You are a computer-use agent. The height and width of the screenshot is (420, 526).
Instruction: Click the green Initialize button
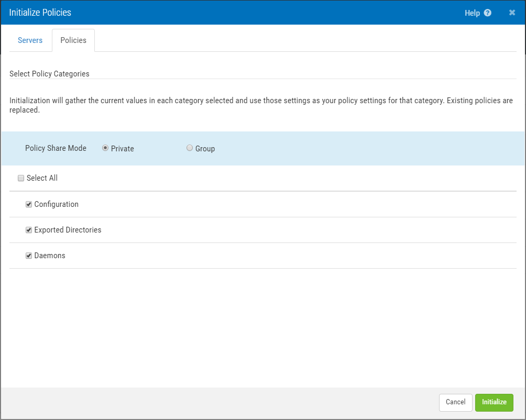pyautogui.click(x=494, y=402)
